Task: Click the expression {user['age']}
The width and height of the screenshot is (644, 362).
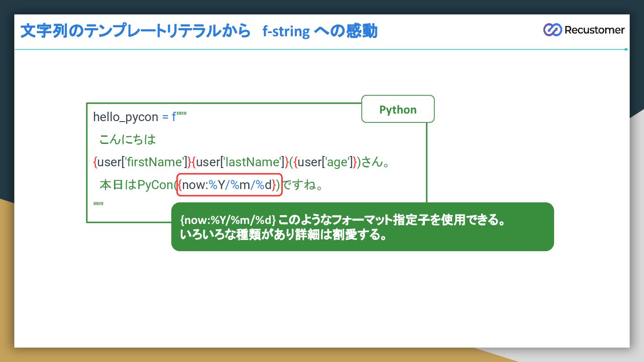Action: pyautogui.click(x=325, y=162)
